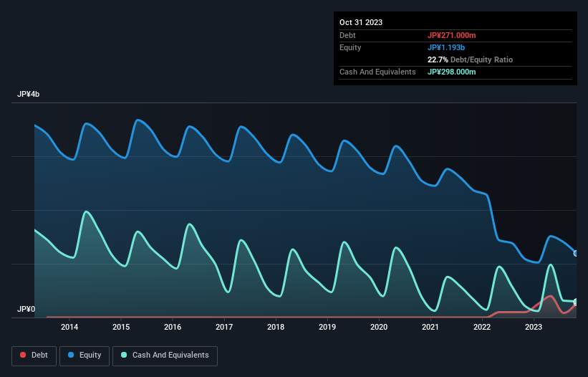Click the 2020 x-axis year label

coord(379,327)
